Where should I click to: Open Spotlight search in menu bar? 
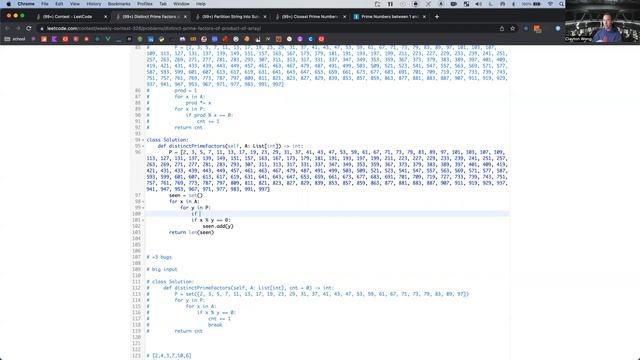(561, 4)
